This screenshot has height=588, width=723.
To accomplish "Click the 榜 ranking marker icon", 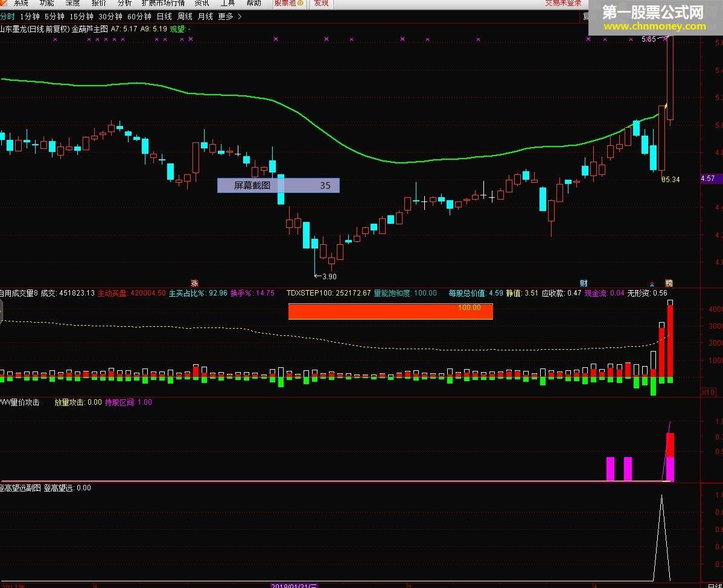I will [669, 283].
